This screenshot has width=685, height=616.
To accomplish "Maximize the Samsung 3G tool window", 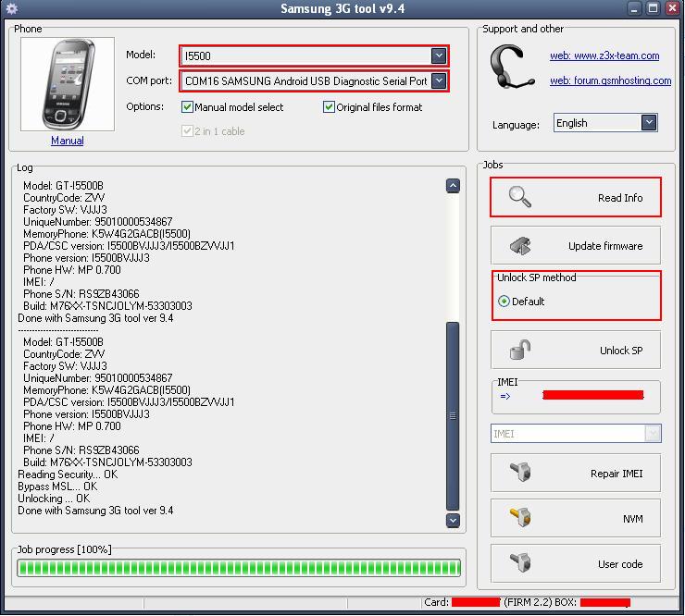I will [654, 8].
